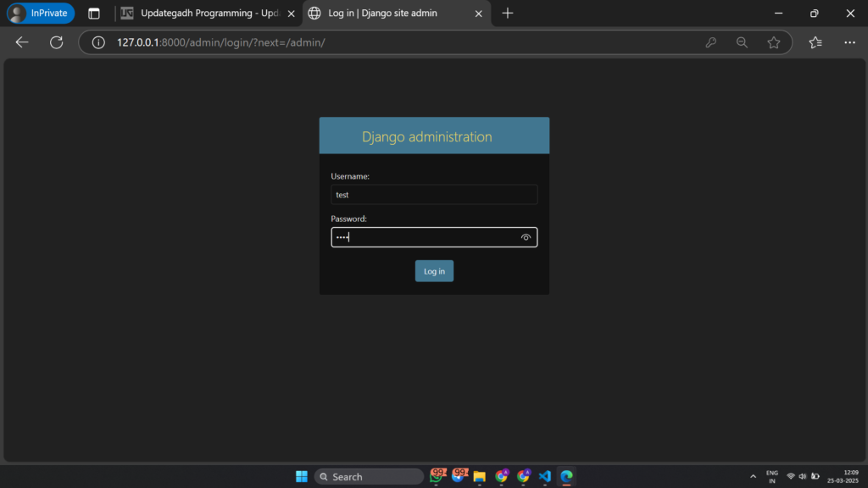
Task: Add this page to favorites
Action: [x=773, y=42]
